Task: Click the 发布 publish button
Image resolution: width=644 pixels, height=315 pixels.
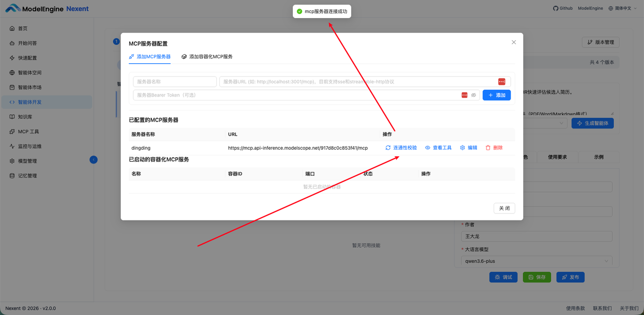Action: coord(571,277)
